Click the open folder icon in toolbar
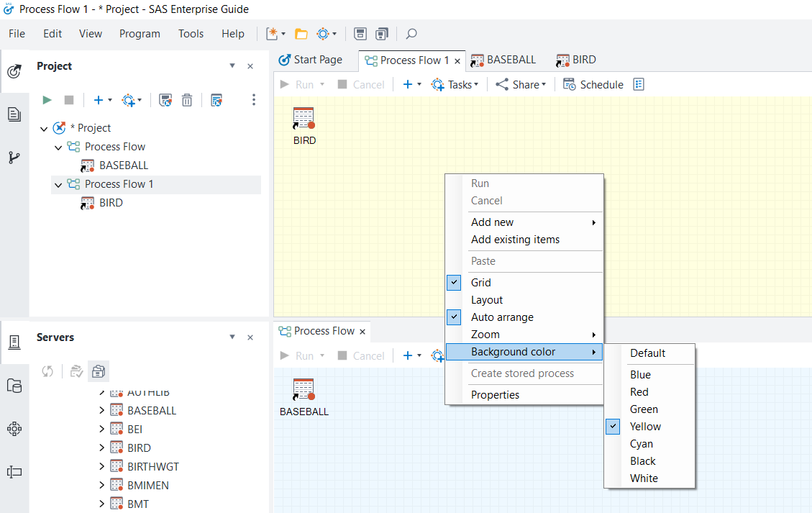 tap(301, 34)
